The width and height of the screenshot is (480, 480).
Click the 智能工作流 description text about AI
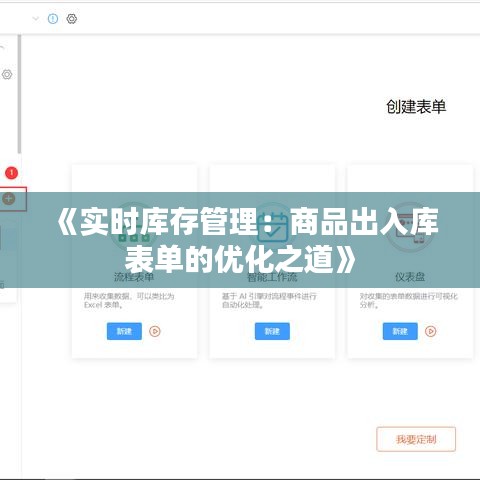[x=269, y=300]
